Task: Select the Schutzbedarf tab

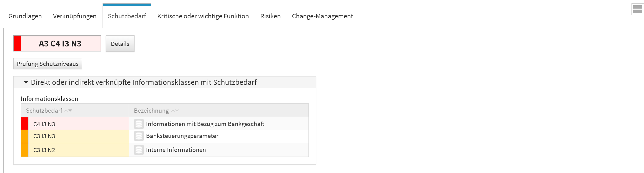Action: click(x=127, y=16)
